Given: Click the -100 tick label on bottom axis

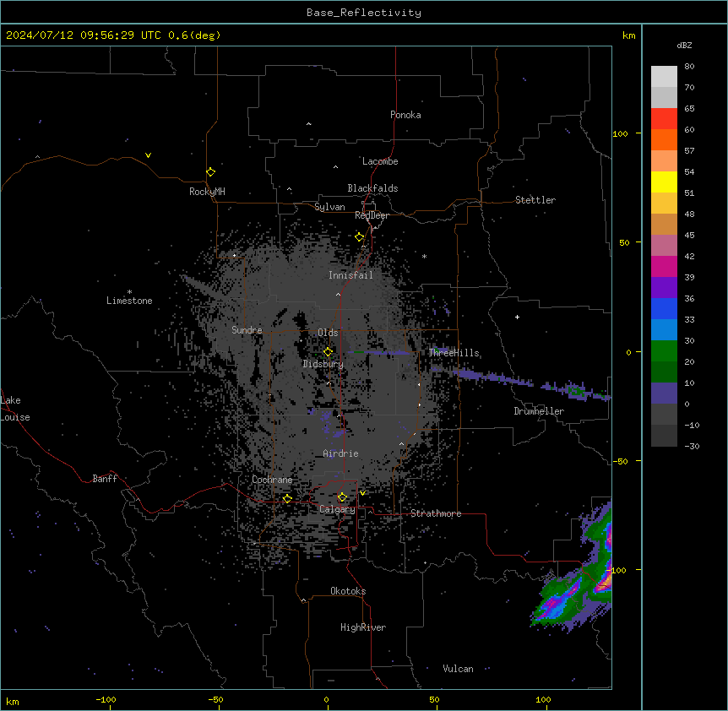Looking at the screenshot, I should click(x=106, y=699).
